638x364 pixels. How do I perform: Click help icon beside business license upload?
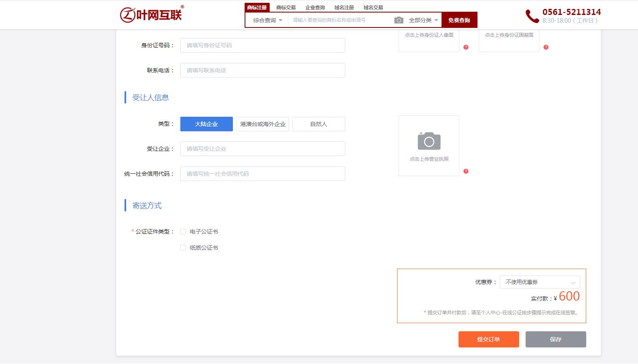pos(466,171)
